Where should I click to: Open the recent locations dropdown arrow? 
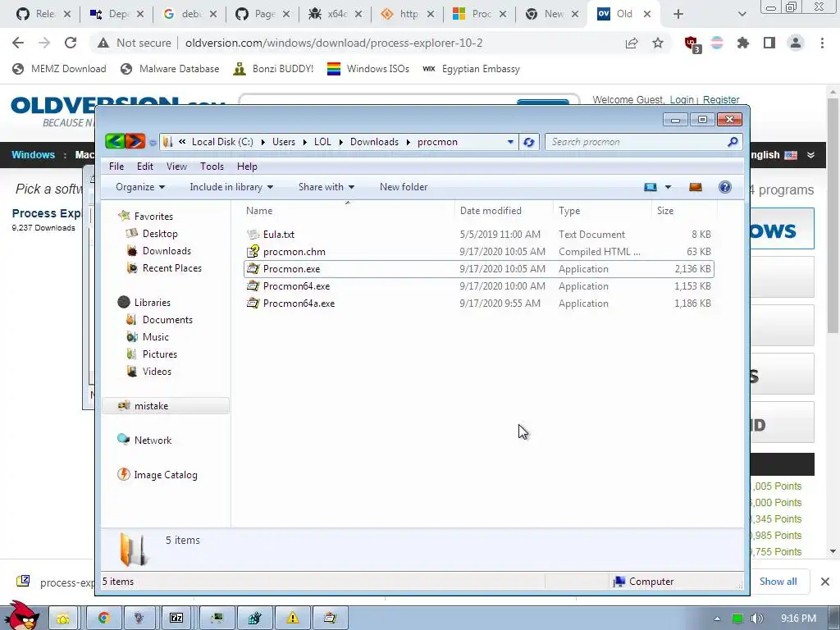tap(153, 142)
